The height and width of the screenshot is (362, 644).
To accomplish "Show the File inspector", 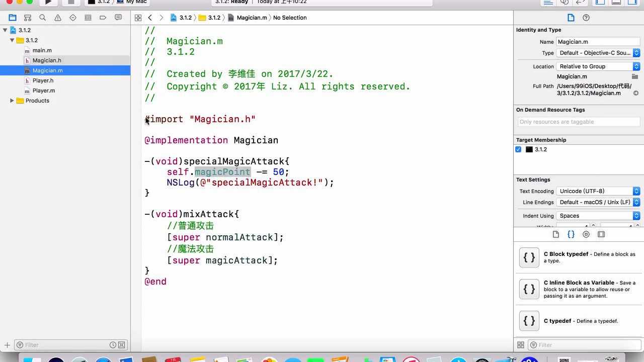I will click(x=571, y=18).
